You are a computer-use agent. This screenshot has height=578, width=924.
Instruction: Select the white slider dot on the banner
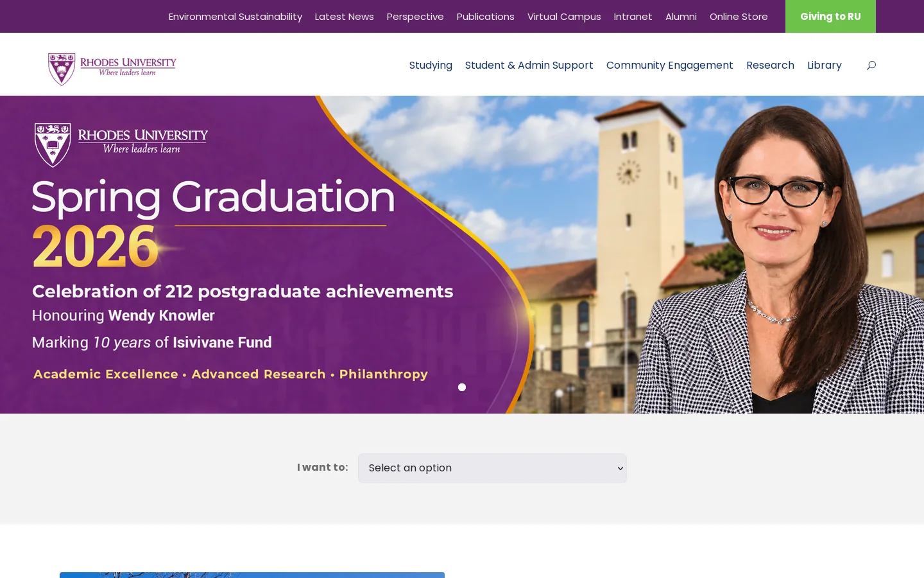[x=462, y=387]
